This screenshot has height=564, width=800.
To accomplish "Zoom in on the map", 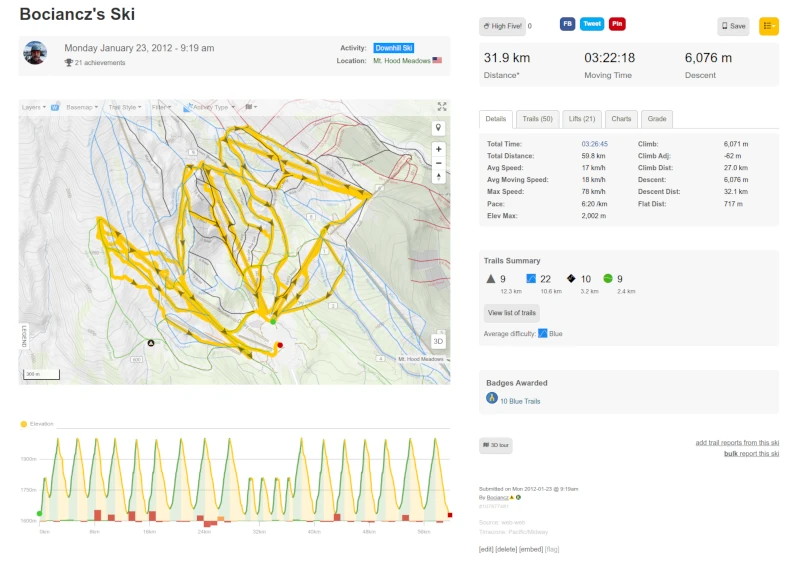I will 438,149.
